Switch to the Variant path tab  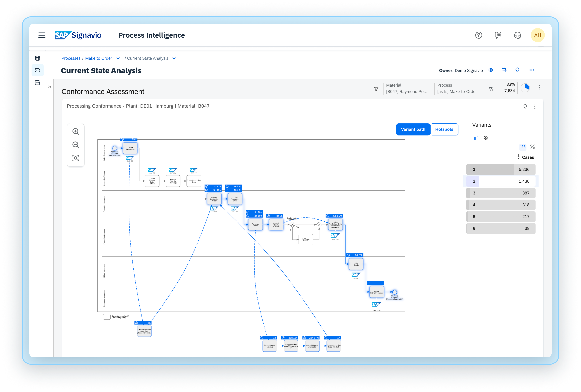(413, 129)
